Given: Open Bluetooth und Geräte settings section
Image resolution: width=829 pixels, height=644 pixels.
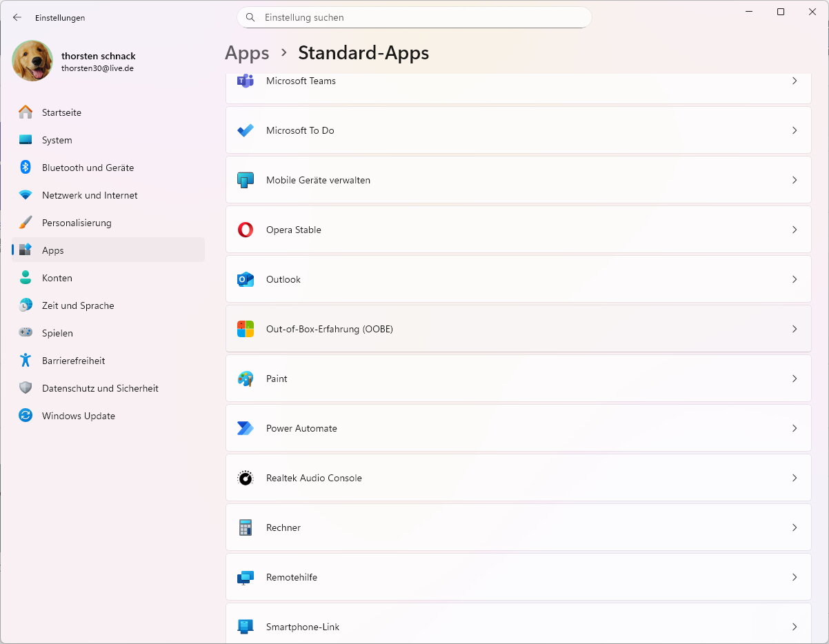Looking at the screenshot, I should (88, 168).
